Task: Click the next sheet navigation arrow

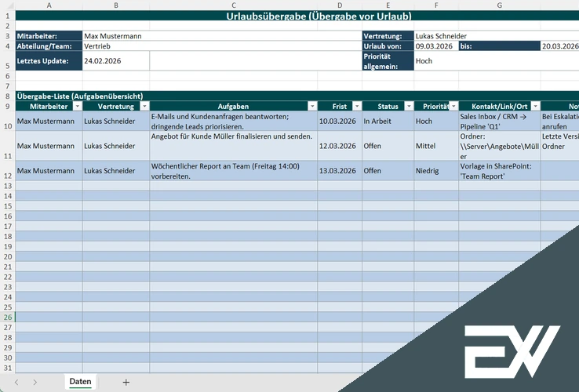Action: [x=35, y=383]
